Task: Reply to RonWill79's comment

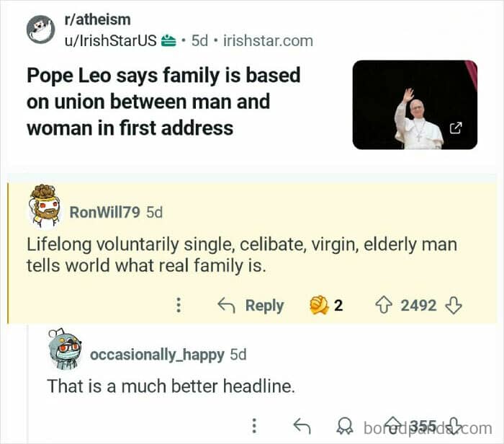Action: (251, 306)
